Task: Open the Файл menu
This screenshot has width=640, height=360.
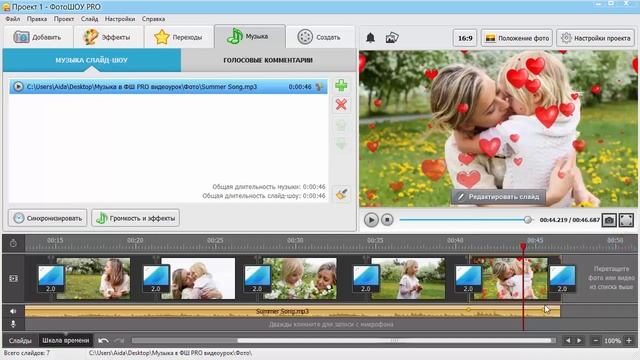Action: point(13,19)
